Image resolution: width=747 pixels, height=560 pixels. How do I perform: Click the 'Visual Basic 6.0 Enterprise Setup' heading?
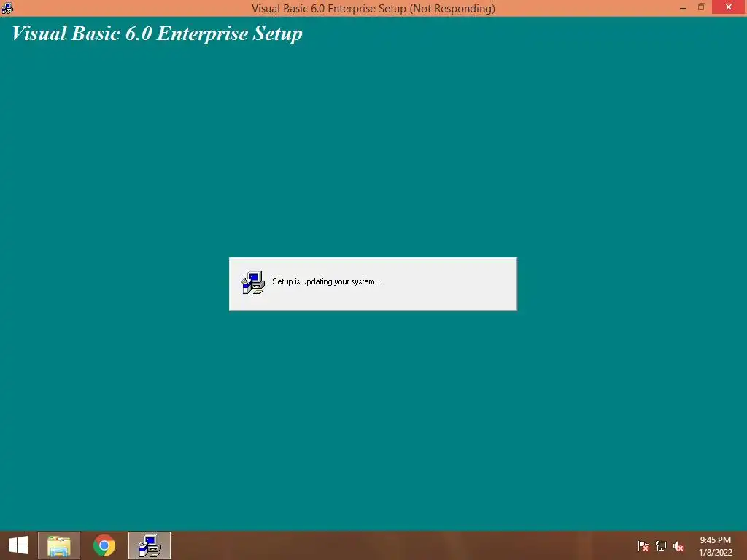coord(158,34)
